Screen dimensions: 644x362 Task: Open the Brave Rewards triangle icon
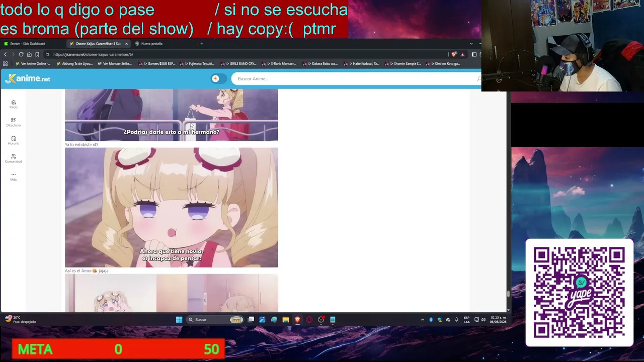pos(462,54)
